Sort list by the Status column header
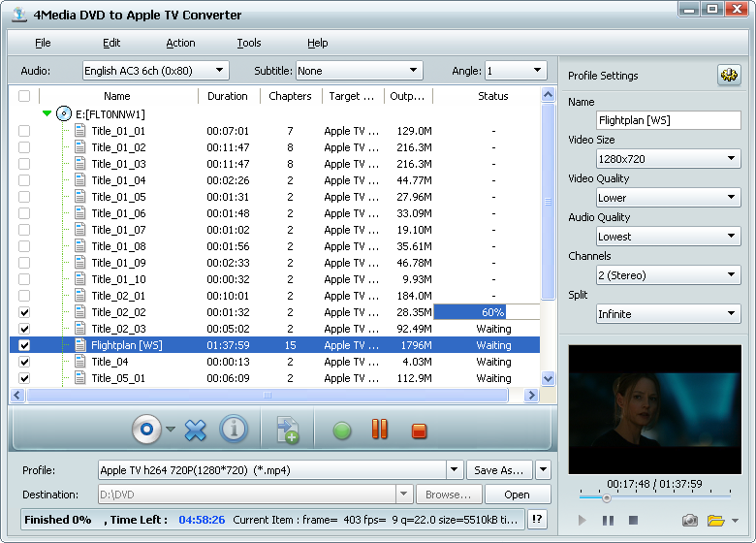Viewport: 756px width, 543px height. 492,96
